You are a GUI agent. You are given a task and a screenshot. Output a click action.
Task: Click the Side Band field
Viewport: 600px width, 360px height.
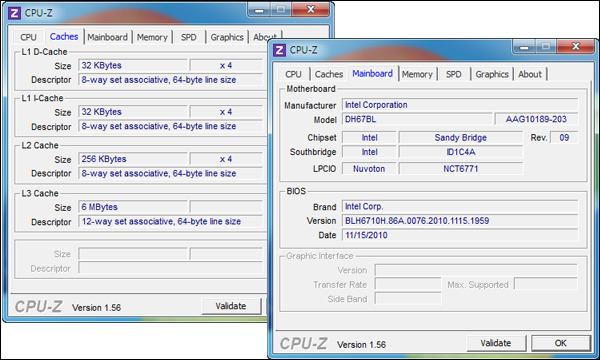pyautogui.click(x=408, y=298)
